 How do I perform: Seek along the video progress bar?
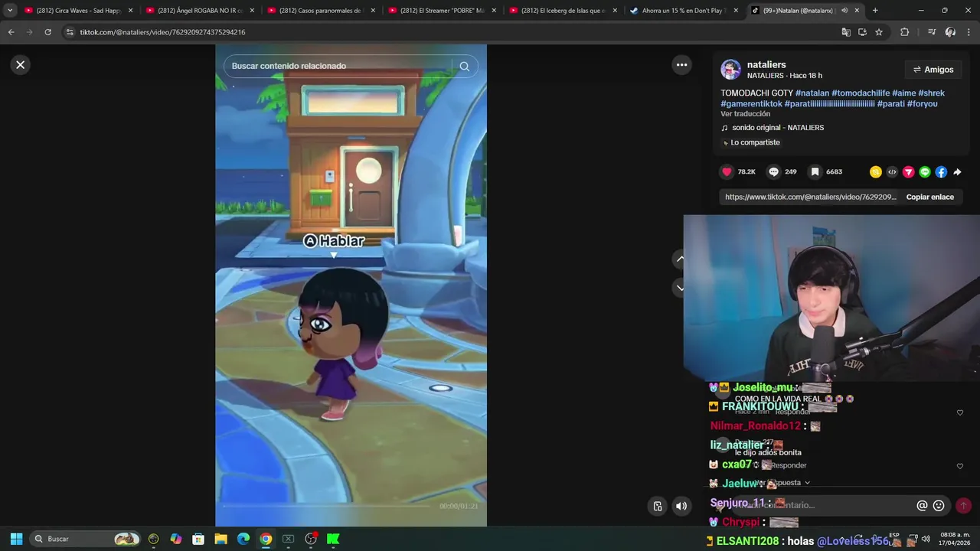coord(327,506)
